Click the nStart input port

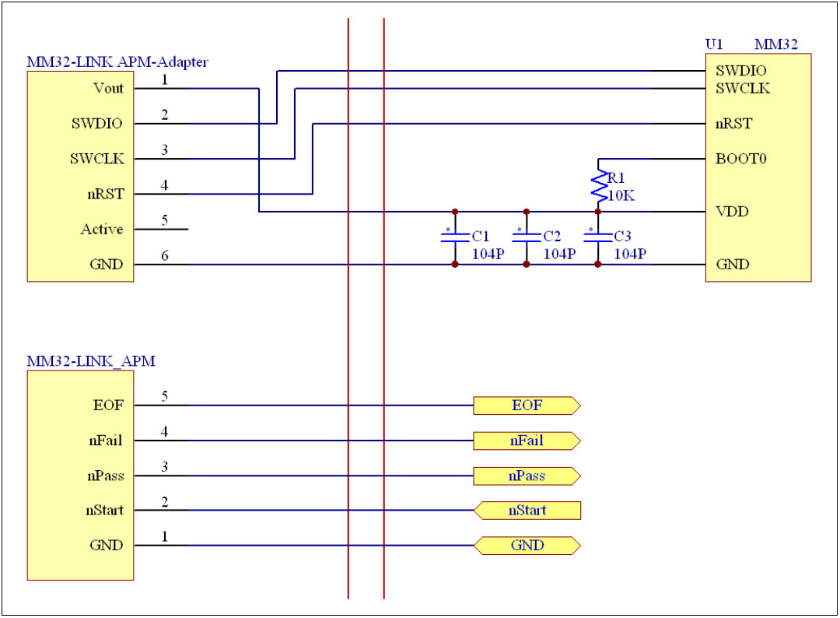pyautogui.click(x=527, y=511)
